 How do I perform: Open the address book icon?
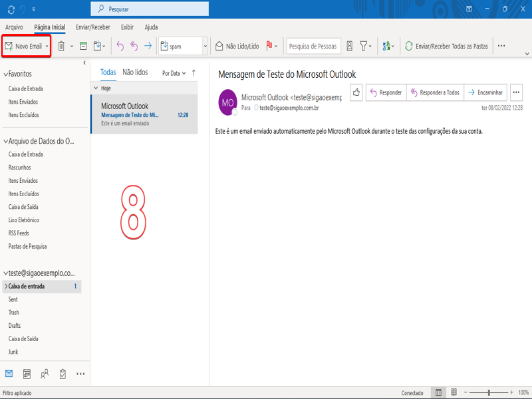(x=350, y=47)
